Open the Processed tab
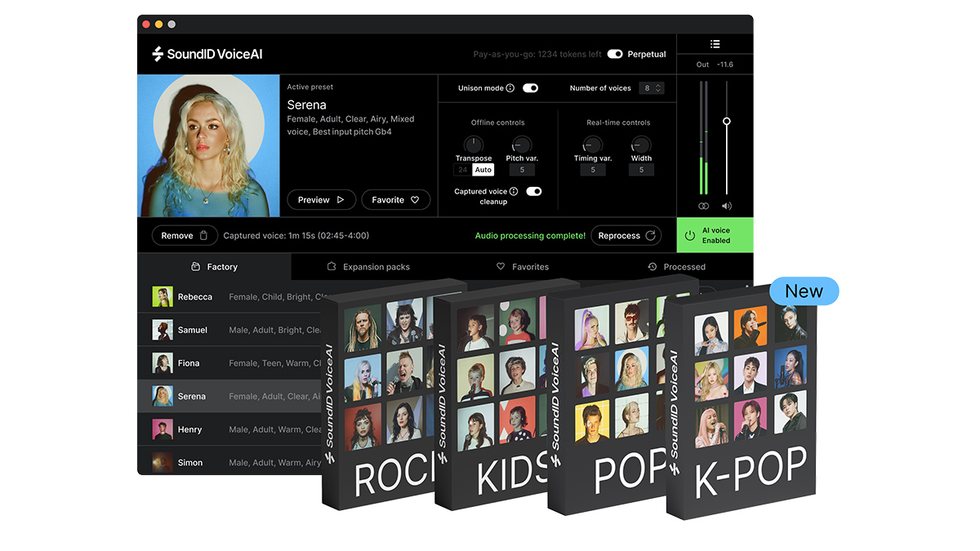The height and width of the screenshot is (551, 980). coord(676,267)
